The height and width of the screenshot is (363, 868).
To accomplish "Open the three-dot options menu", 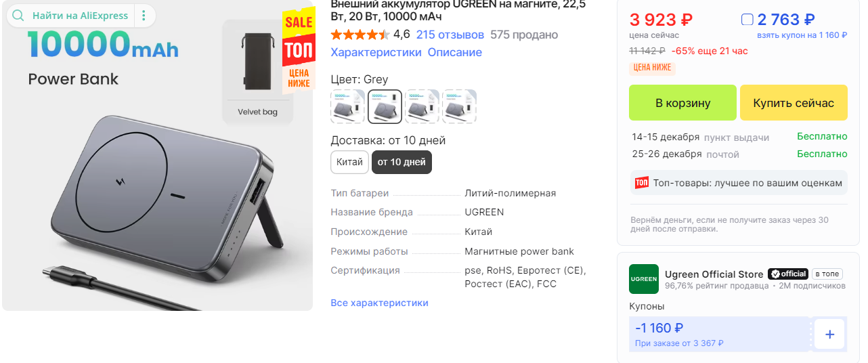I will pyautogui.click(x=144, y=16).
